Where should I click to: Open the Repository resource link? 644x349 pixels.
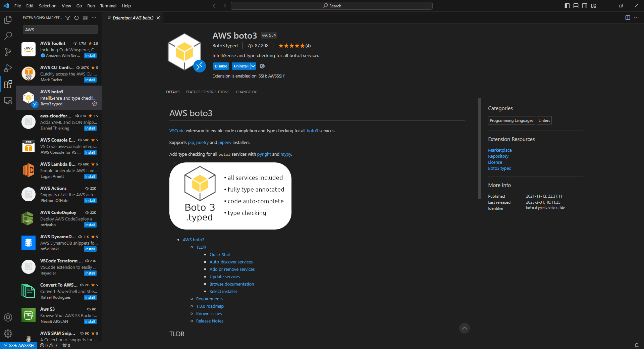[498, 156]
